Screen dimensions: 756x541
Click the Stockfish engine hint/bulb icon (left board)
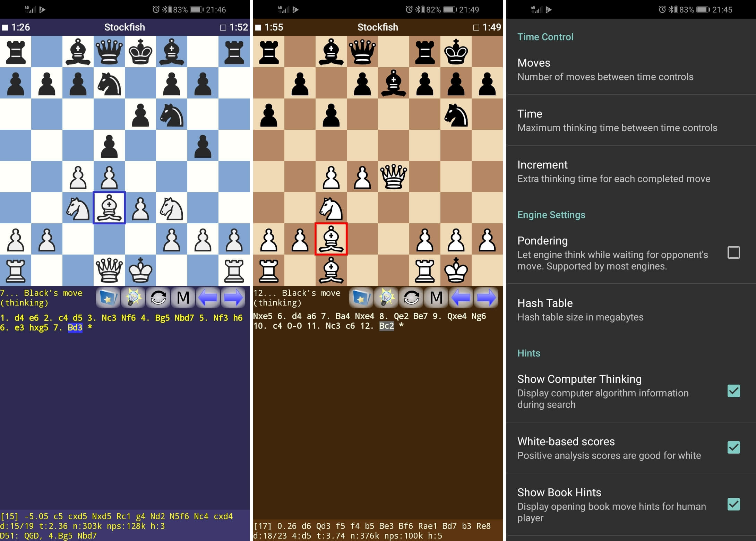[x=133, y=298]
